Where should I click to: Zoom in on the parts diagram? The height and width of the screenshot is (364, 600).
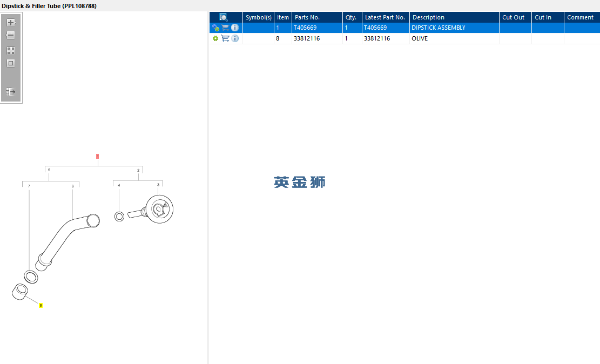11,23
